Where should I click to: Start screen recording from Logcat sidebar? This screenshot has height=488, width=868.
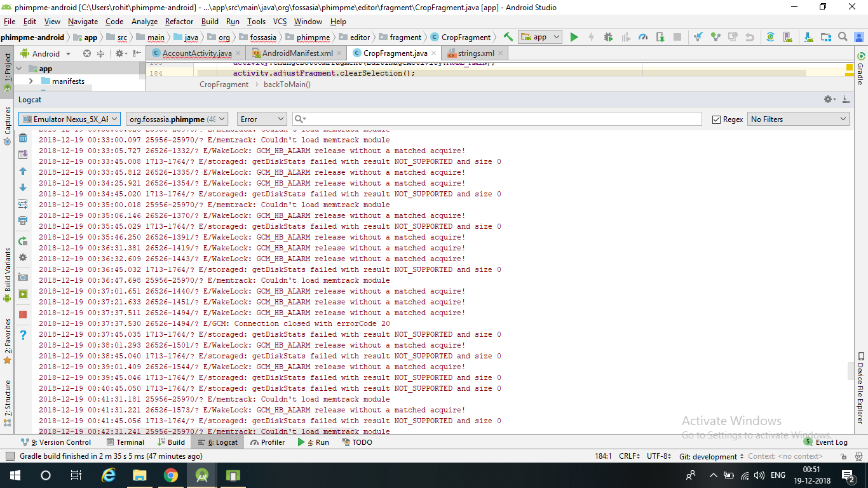pos(23,294)
